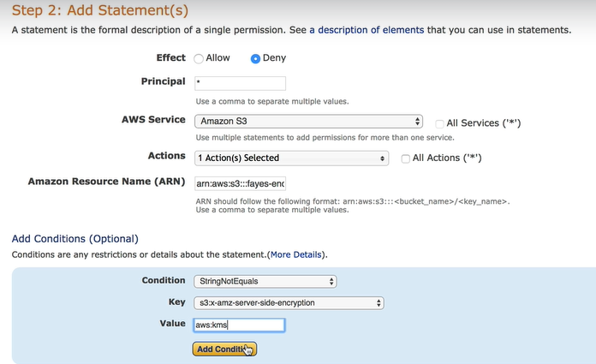
Task: Click the Key label text
Action: [177, 302]
